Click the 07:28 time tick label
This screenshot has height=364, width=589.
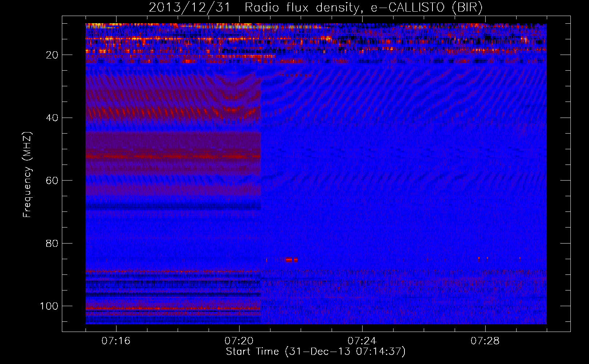485,341
